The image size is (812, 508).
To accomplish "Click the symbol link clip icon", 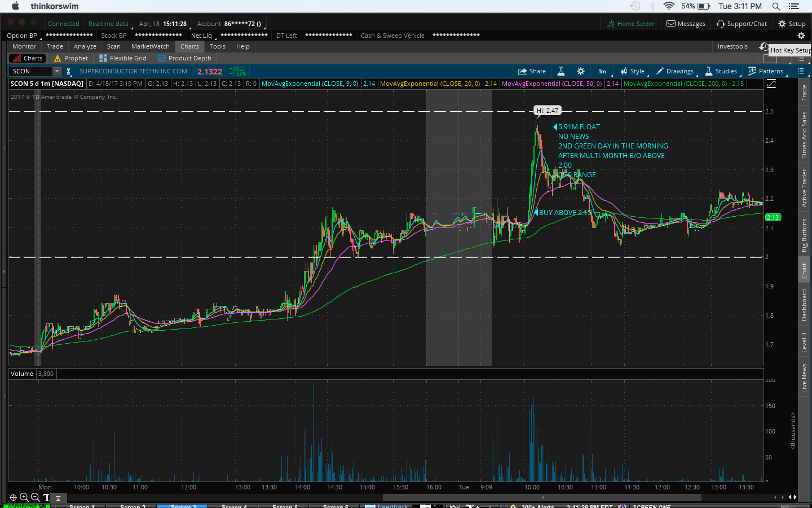I will point(69,71).
